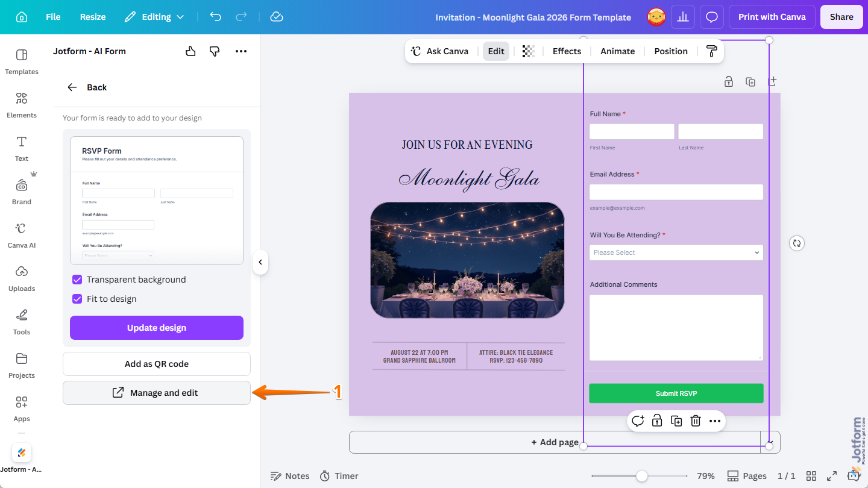This screenshot has height=488, width=868.
Task: Click First Name input field in form
Action: pos(632,131)
